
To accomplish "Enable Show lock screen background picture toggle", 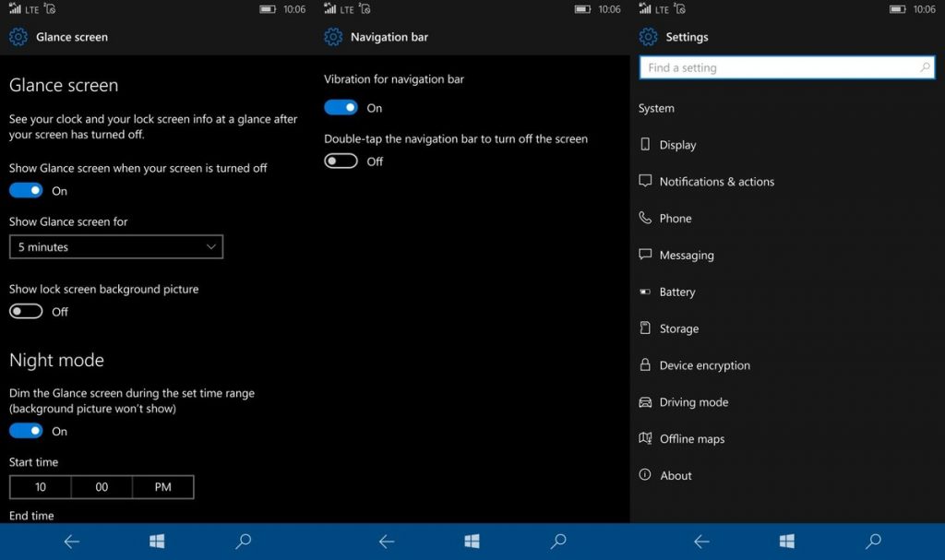I will pyautogui.click(x=26, y=311).
